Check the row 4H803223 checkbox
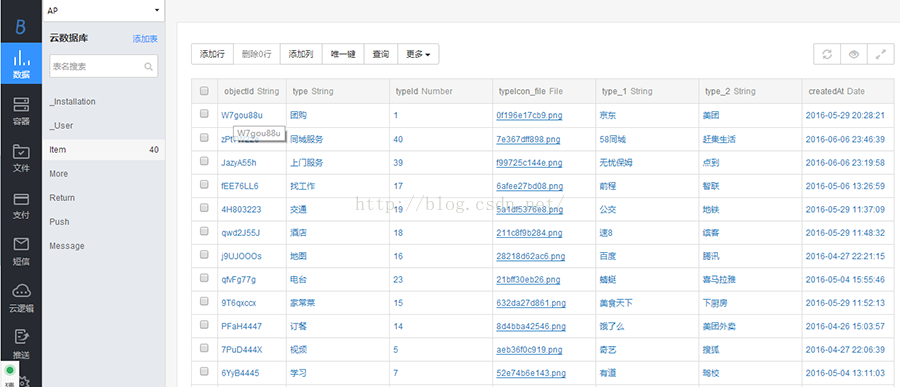The image size is (900, 387). pos(204,208)
